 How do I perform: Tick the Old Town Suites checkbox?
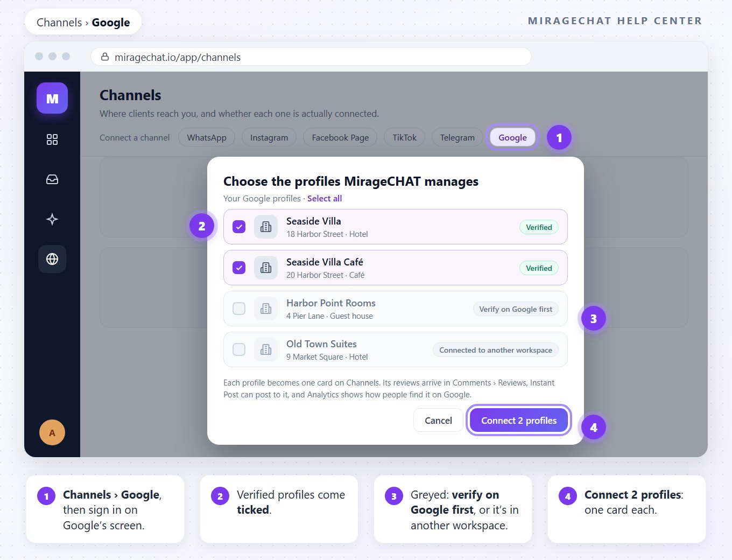[239, 349]
